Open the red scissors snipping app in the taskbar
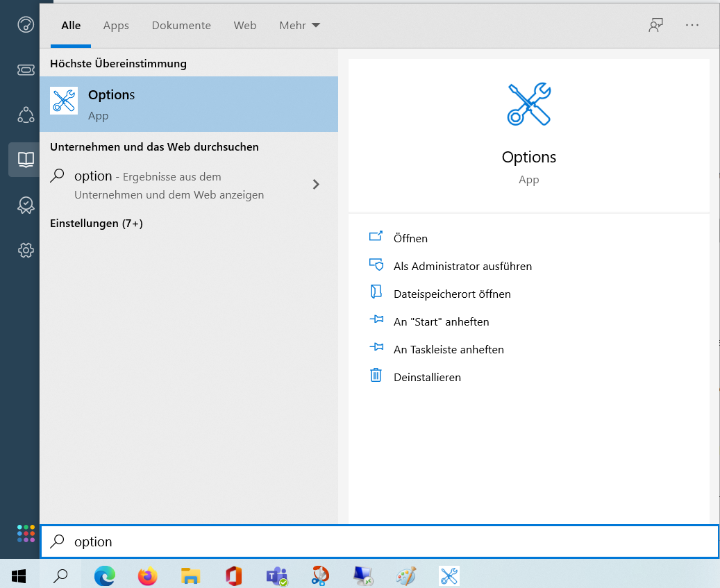Screen dimensions: 720x588 click(x=320, y=576)
